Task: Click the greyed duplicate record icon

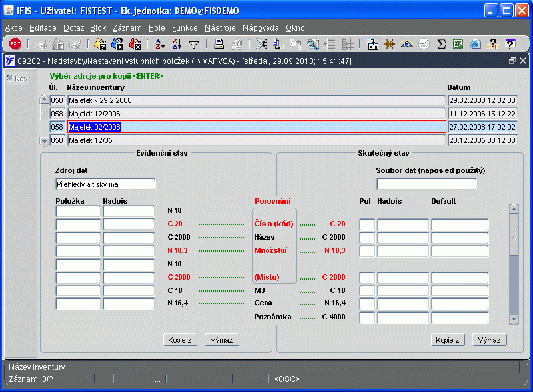Action: [58, 44]
